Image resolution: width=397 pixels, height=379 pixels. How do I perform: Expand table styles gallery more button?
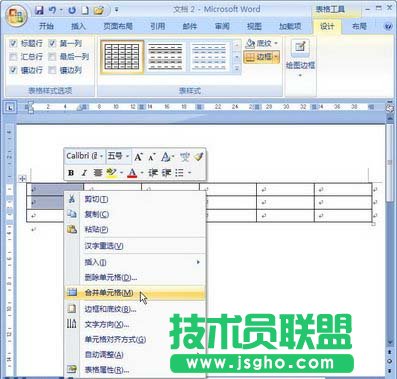[x=237, y=69]
